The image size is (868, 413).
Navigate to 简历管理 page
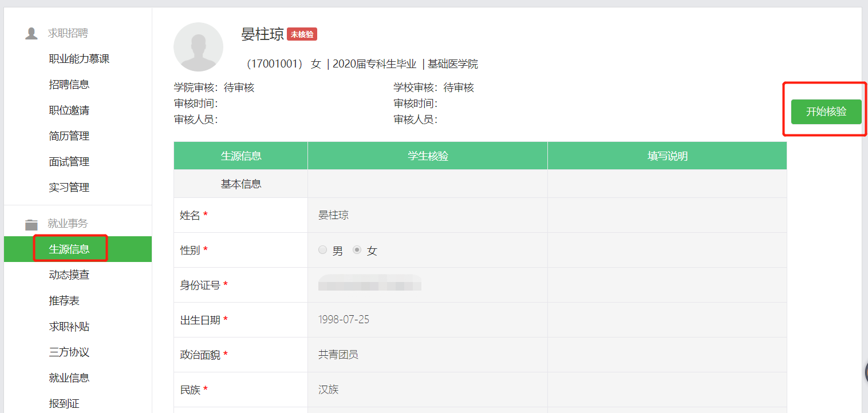69,136
